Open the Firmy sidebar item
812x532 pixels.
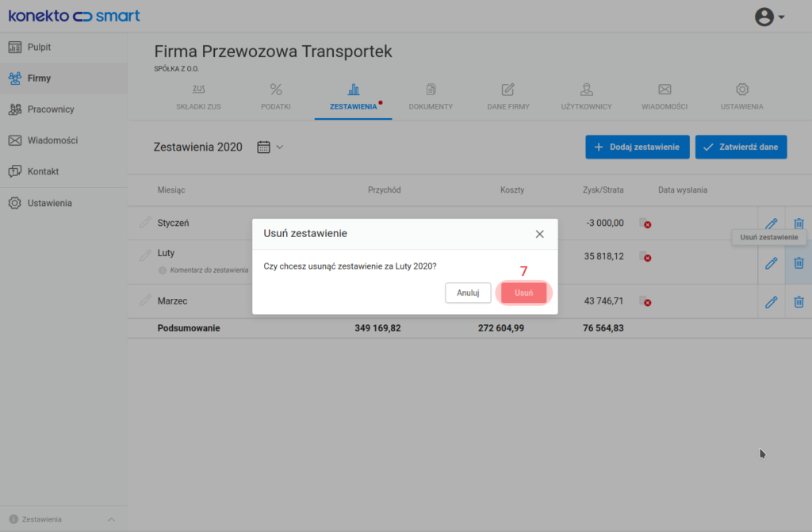point(63,78)
